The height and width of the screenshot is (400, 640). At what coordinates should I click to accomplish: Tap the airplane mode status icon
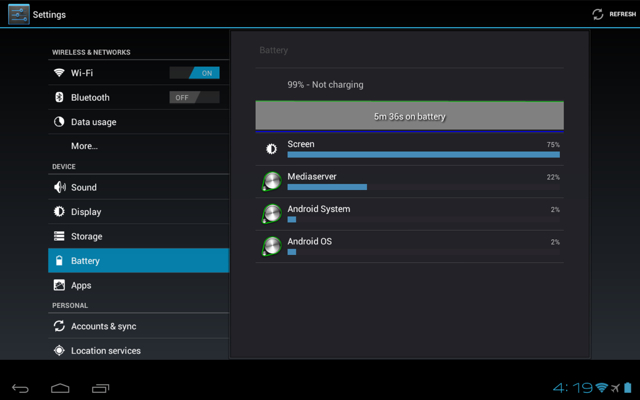[x=615, y=388]
